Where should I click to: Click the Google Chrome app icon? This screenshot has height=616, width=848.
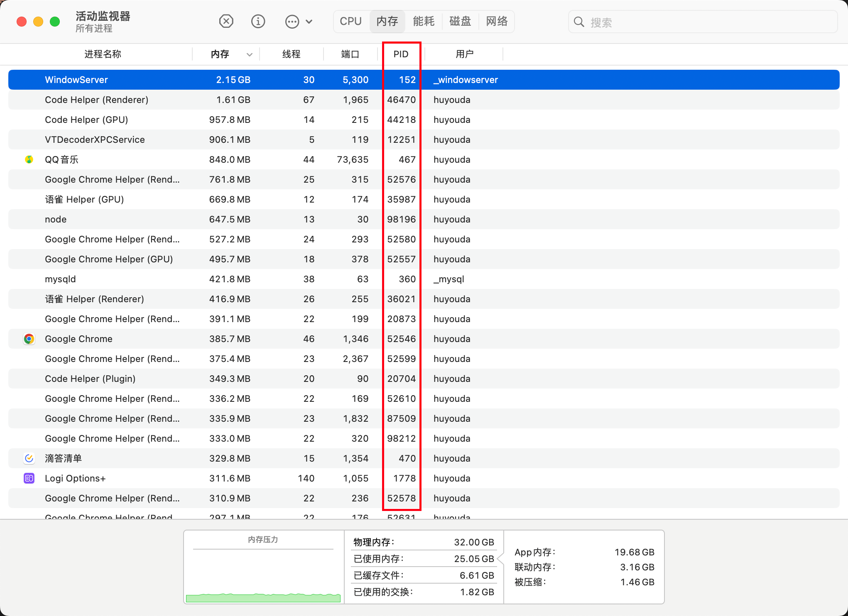click(x=29, y=339)
